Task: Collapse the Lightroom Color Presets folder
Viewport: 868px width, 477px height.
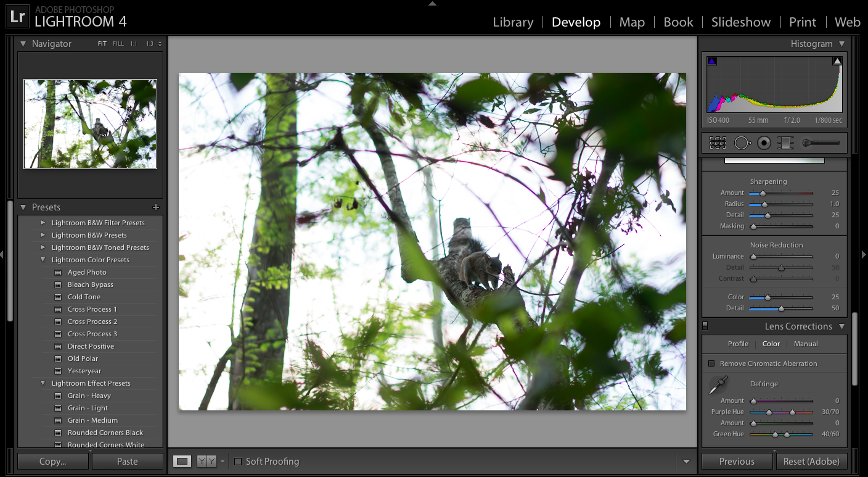Action: (x=43, y=260)
